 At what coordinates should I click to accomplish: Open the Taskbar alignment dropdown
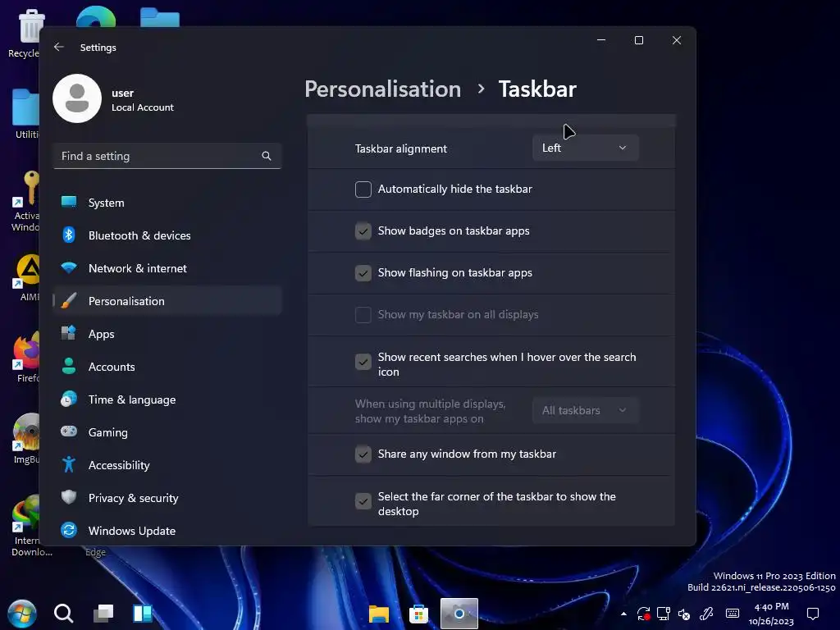click(586, 148)
